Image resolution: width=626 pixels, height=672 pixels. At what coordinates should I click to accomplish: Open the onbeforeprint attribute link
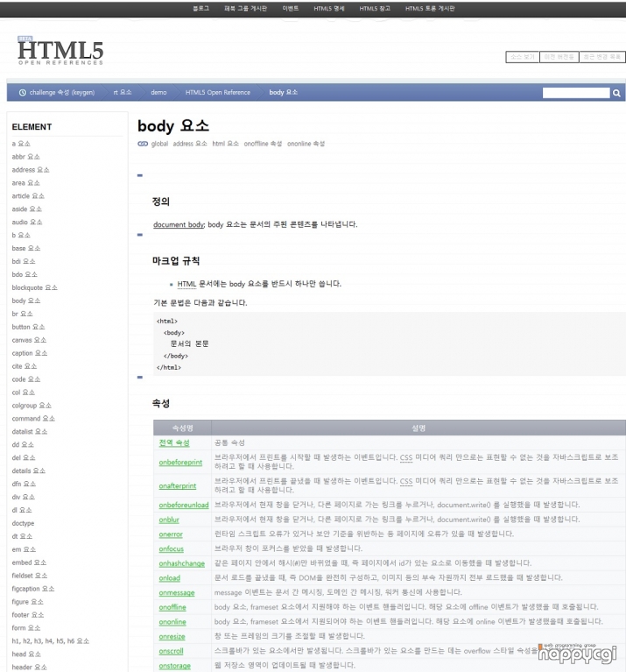tap(180, 463)
